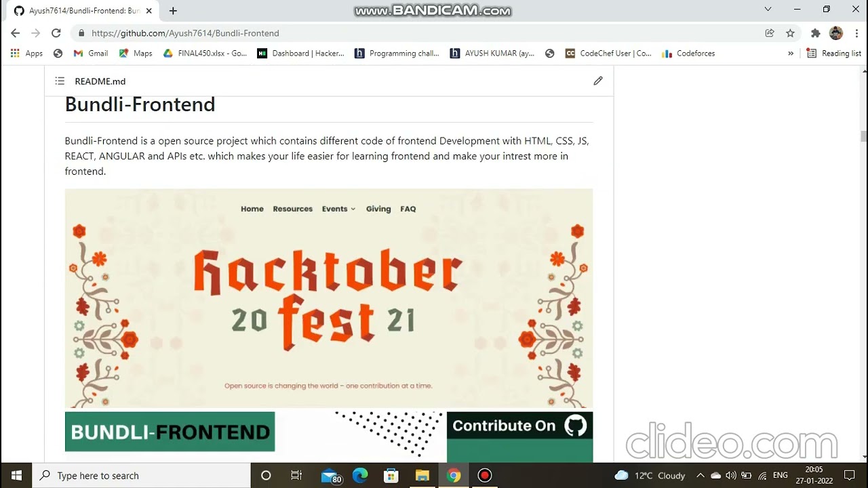This screenshot has height=488, width=868.
Task: Open the globe bookmark next to Apps
Action: (x=58, y=53)
